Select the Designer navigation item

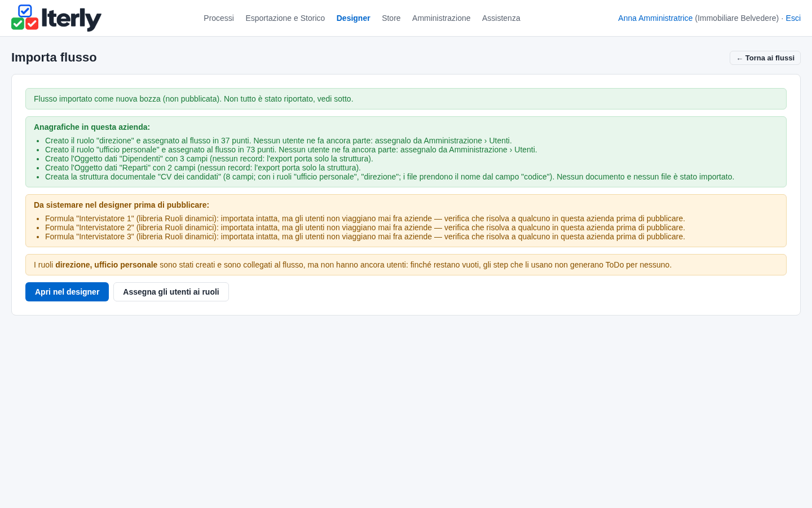point(354,18)
